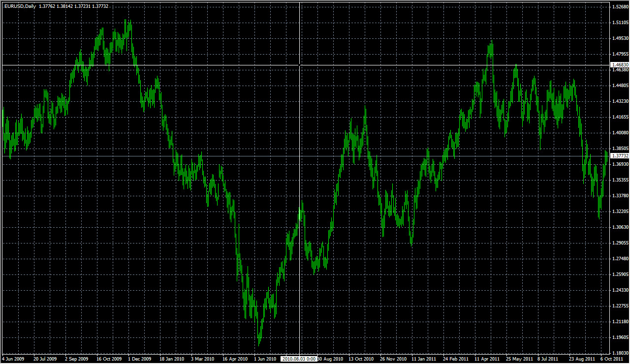630x364 pixels.
Task: Click the 11 Jan 2011 date label
Action: coord(424,359)
